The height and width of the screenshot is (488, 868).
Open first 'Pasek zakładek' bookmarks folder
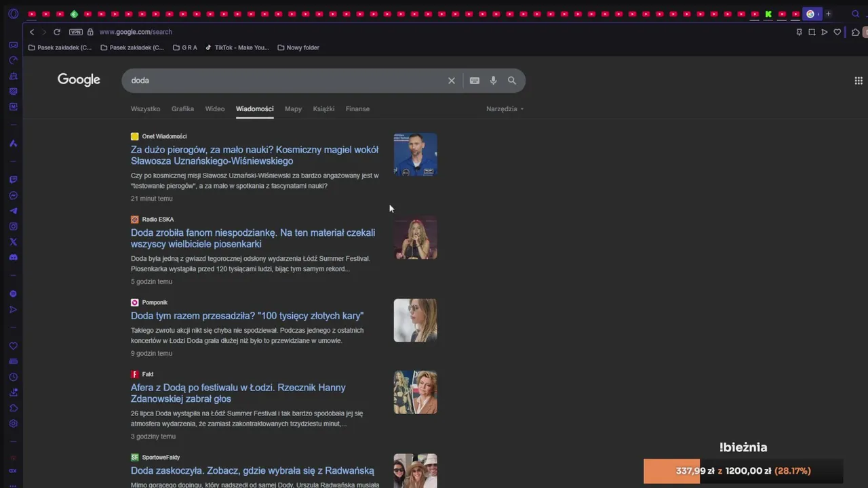pos(60,47)
